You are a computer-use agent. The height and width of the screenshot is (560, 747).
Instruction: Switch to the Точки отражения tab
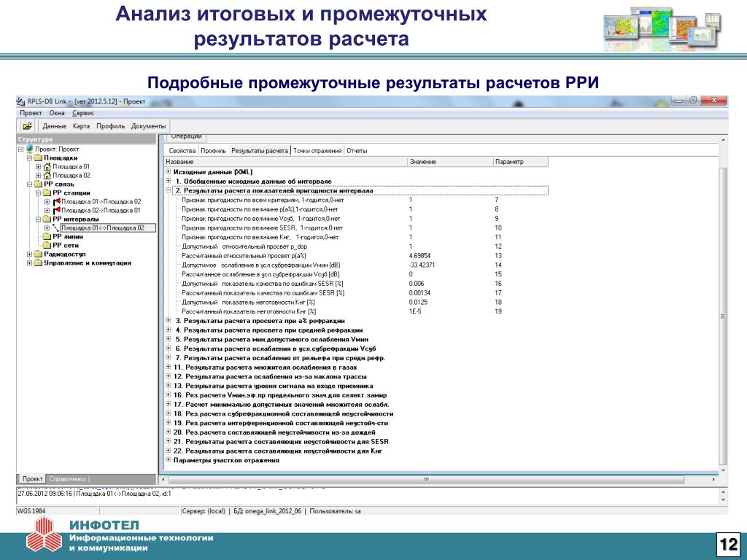click(317, 150)
